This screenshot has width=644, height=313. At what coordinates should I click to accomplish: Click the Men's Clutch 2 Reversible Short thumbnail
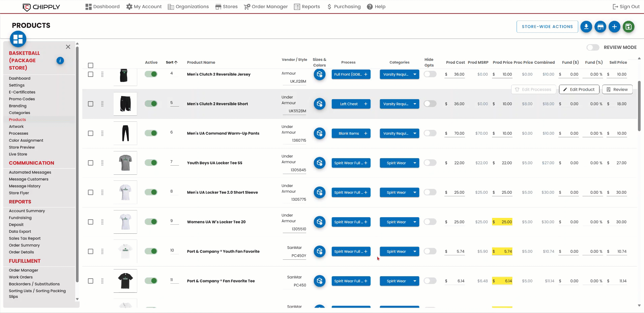click(125, 104)
